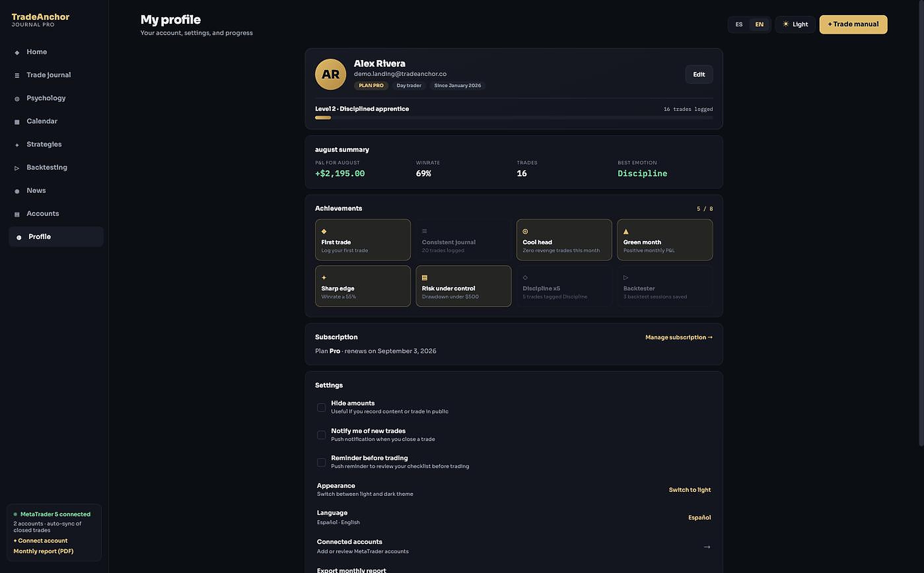Switch language to ES in header
Screen dimensions: 924x573
click(x=739, y=24)
